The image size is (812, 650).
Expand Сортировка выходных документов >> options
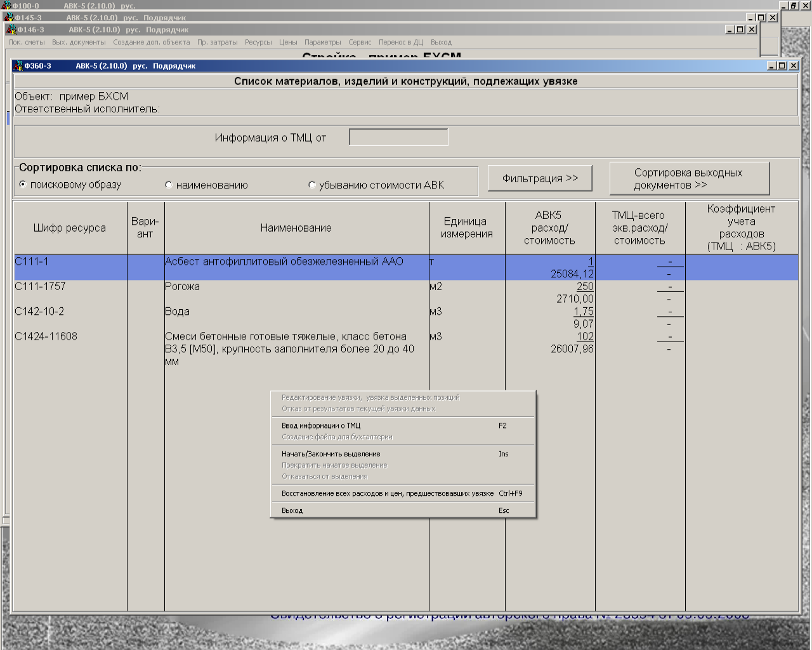click(x=690, y=178)
